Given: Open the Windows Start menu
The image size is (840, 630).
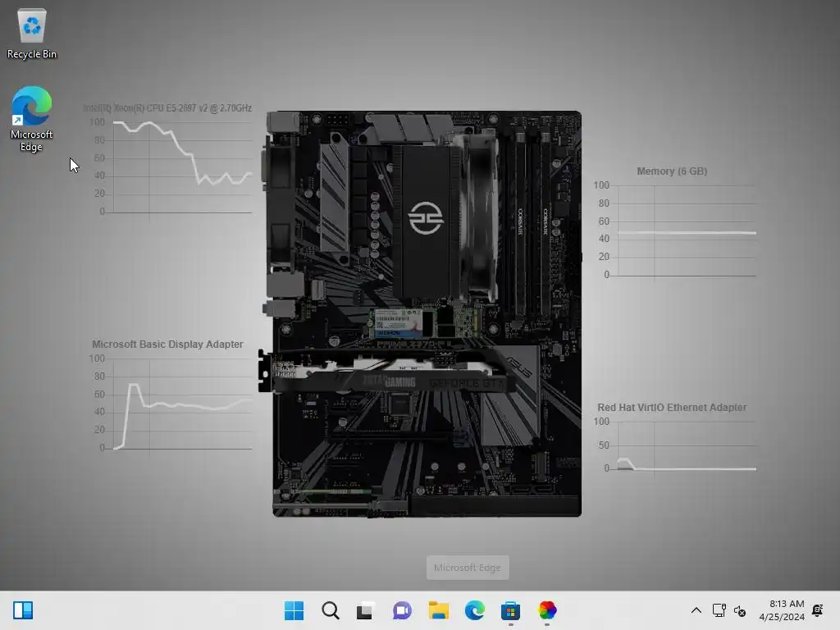Looking at the screenshot, I should [x=294, y=610].
